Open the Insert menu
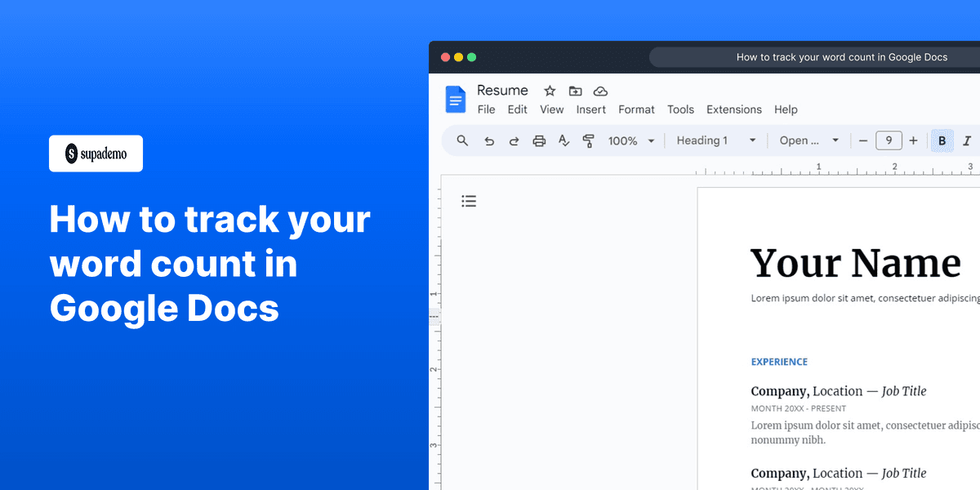The width and height of the screenshot is (980, 490). 591,109
